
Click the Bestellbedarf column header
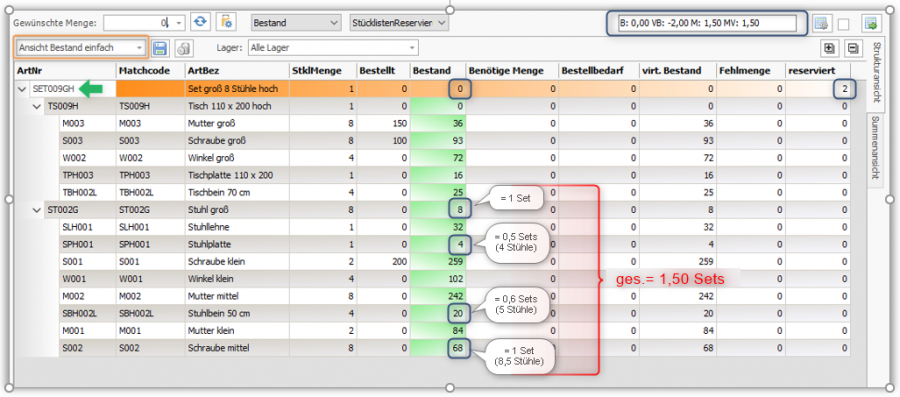599,71
